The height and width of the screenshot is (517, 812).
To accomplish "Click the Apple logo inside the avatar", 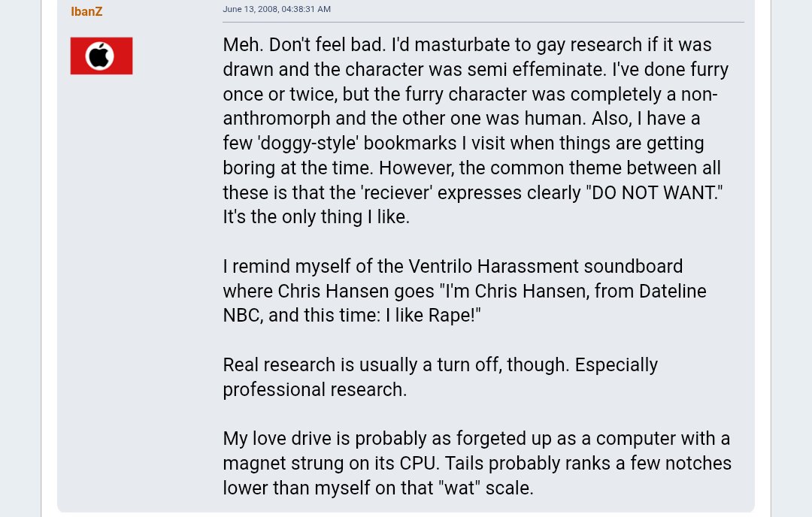I will click(x=100, y=56).
